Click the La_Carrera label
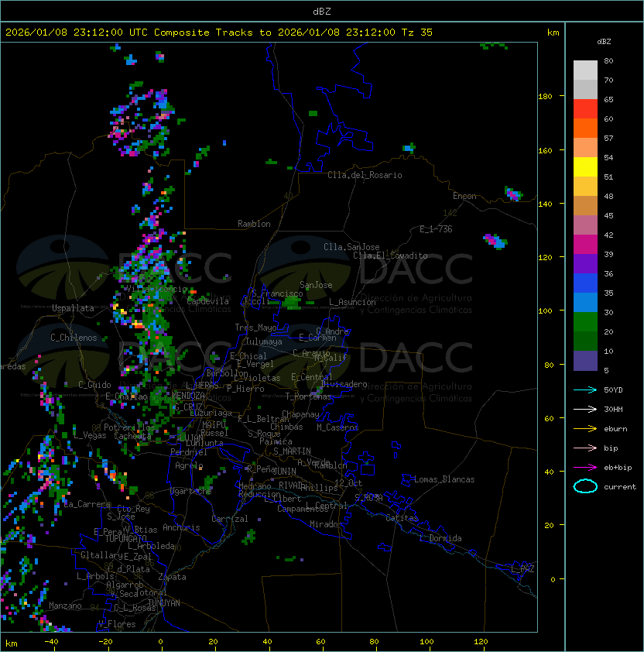Screen dimensions: 644x652 pyautogui.click(x=87, y=504)
